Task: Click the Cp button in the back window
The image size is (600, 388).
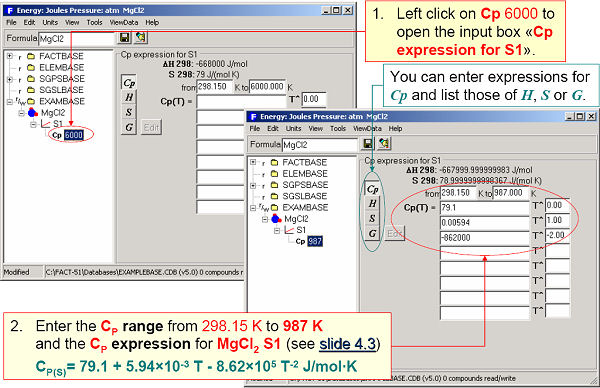Action: pyautogui.click(x=129, y=83)
